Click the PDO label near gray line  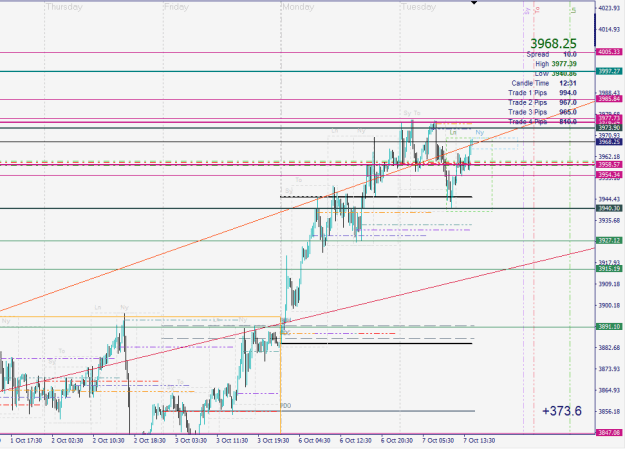[286, 406]
